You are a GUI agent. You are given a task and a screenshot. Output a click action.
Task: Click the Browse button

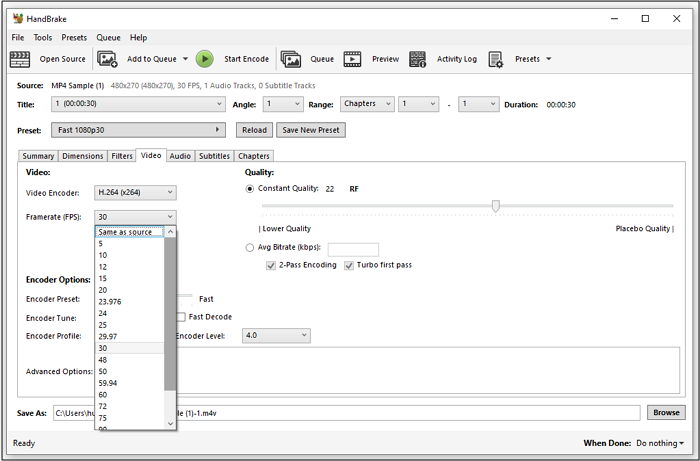coord(666,412)
